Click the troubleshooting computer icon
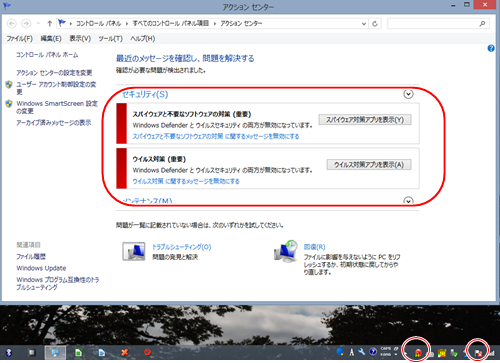500x363 pixels. (x=133, y=251)
